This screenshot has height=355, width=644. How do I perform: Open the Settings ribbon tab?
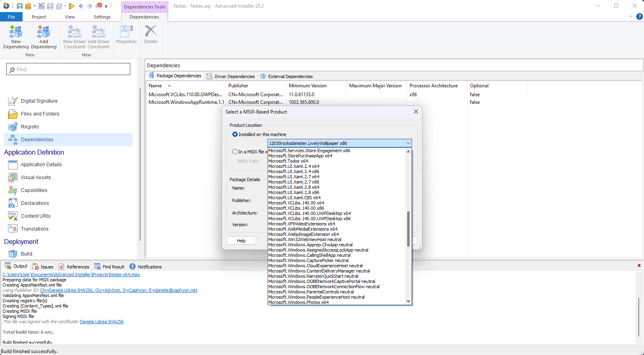pyautogui.click(x=102, y=17)
